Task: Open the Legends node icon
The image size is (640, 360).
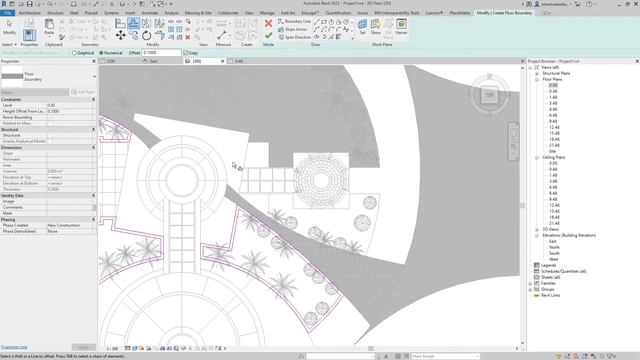Action: (537, 265)
